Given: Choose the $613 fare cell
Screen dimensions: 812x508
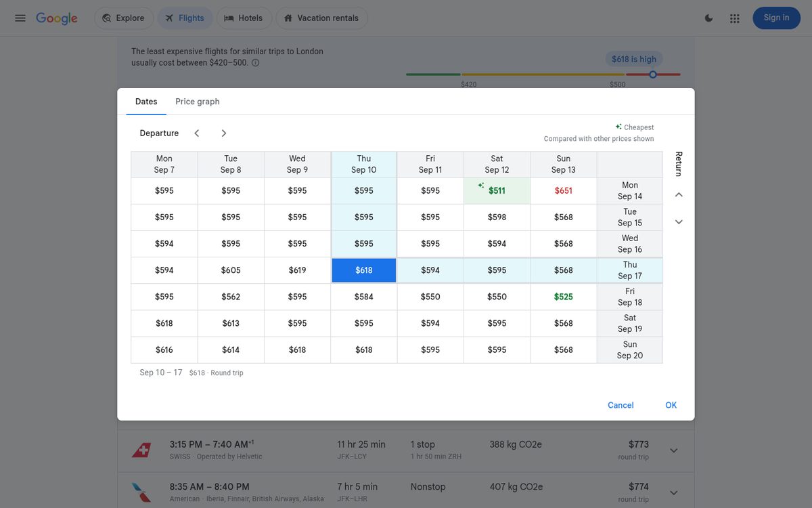Looking at the screenshot, I should (231, 323).
